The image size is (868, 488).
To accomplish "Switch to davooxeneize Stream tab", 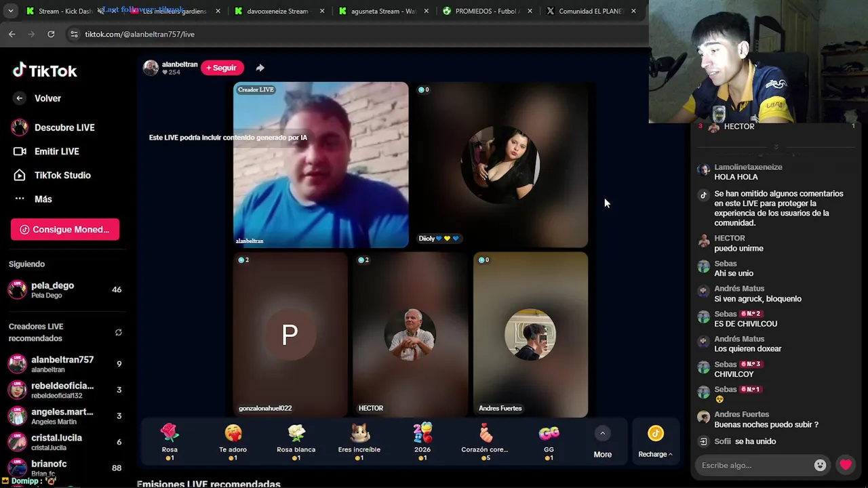I will 278,11.
